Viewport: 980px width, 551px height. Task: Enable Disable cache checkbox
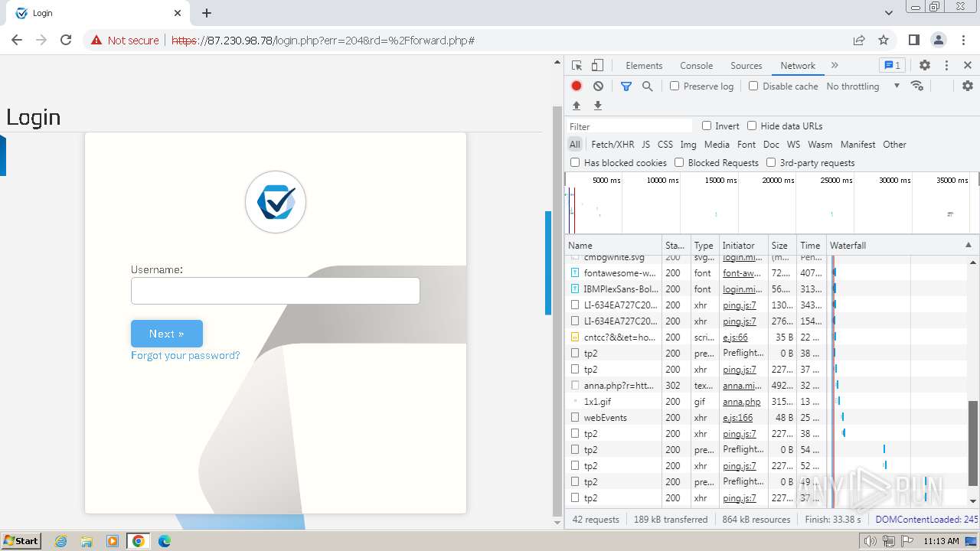pyautogui.click(x=753, y=86)
